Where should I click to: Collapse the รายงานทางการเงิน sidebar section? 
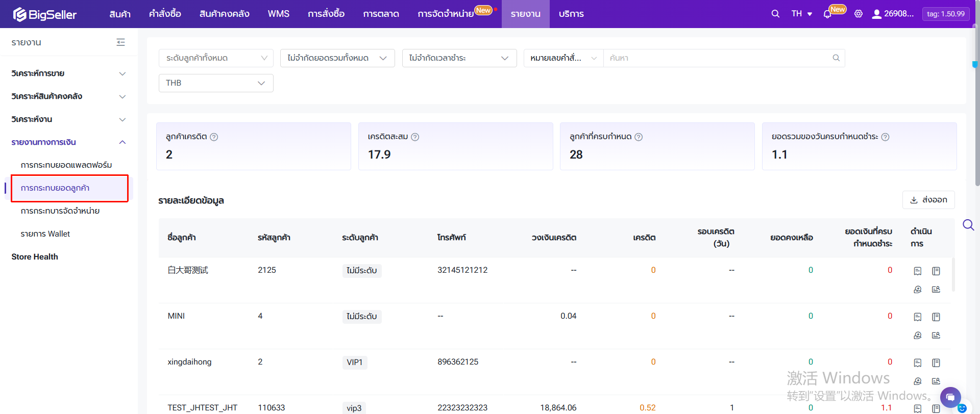(68, 142)
